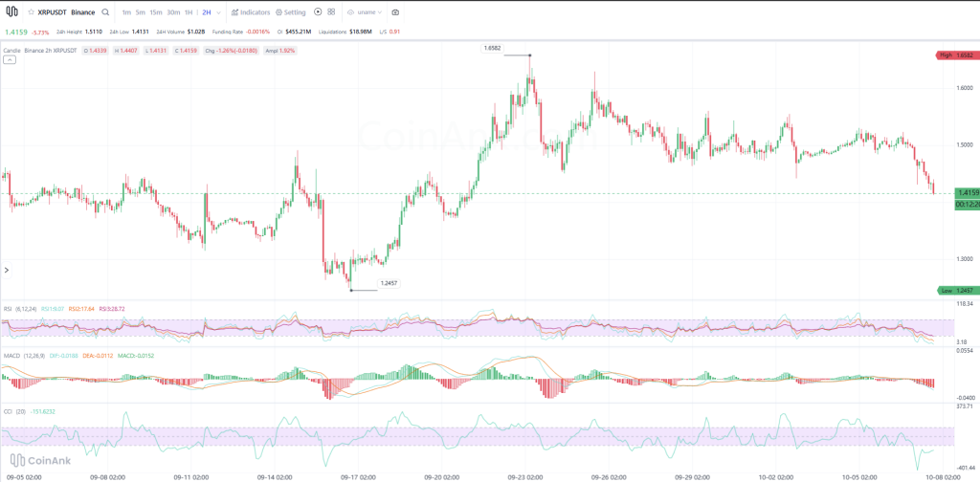Click the 24h Height 1.5110 value
980x482 pixels.
(x=94, y=32)
